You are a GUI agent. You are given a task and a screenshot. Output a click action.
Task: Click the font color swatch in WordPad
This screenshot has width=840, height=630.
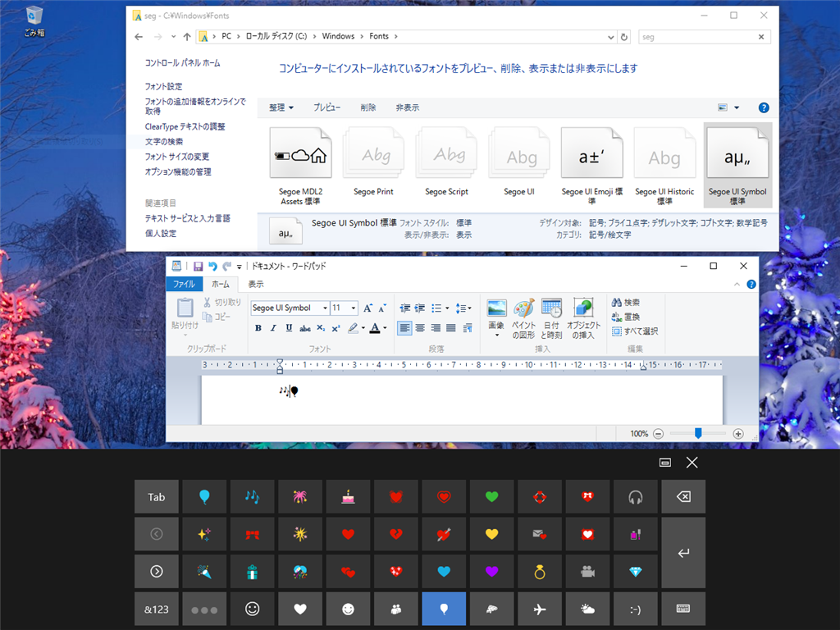375,328
